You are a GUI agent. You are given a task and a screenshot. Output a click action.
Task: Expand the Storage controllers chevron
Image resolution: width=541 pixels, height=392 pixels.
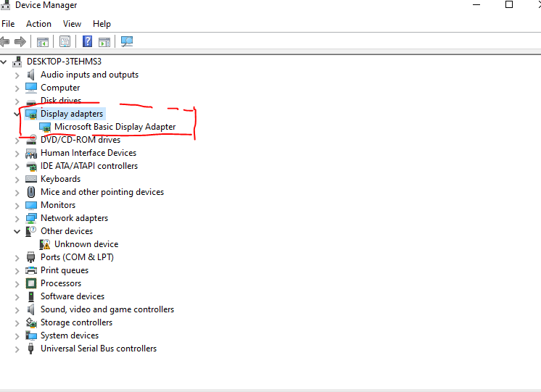(17, 323)
